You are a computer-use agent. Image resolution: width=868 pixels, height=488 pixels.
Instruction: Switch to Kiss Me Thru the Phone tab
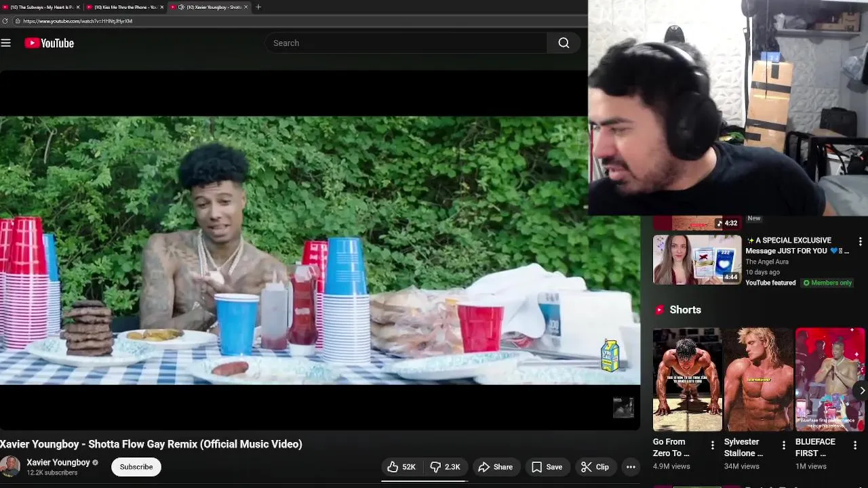click(x=125, y=7)
